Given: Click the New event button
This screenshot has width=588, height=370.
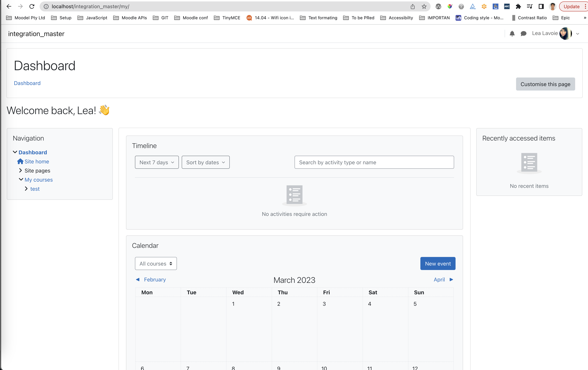Looking at the screenshot, I should [x=438, y=264].
